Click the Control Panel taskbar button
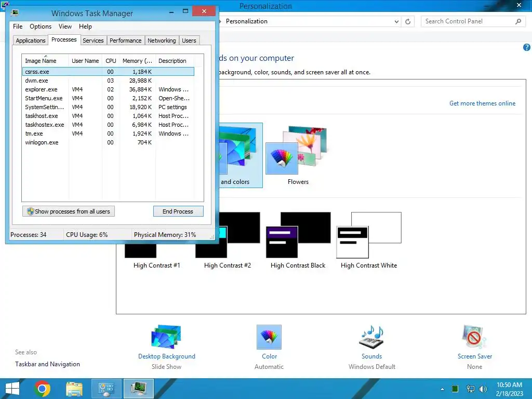The height and width of the screenshot is (399, 532). (107, 389)
